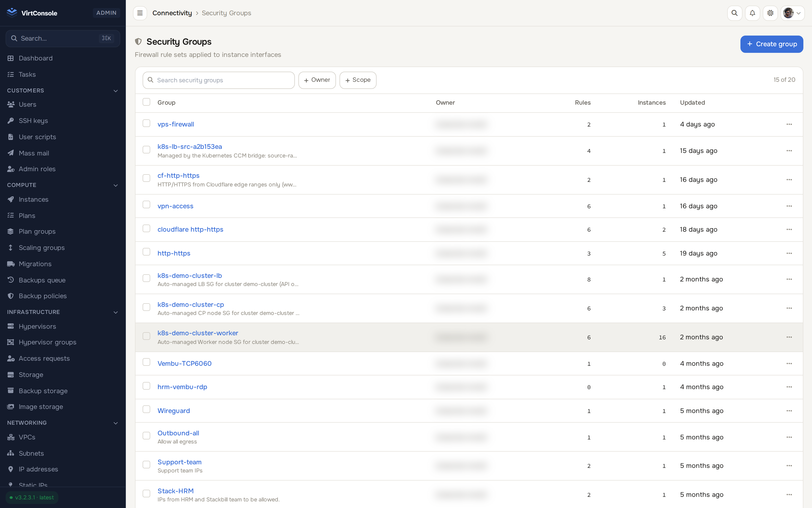The image size is (812, 508).
Task: Select all groups with header checkbox
Action: (x=146, y=102)
